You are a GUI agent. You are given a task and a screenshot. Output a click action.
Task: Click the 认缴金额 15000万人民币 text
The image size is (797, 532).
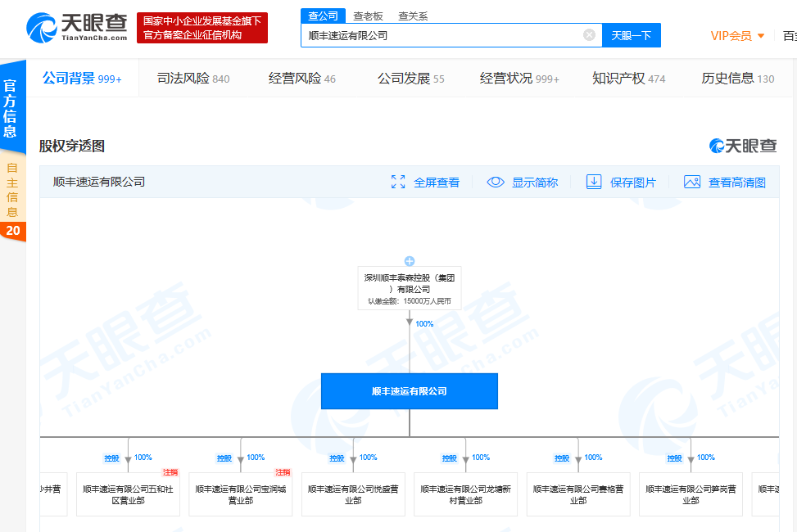[410, 301]
